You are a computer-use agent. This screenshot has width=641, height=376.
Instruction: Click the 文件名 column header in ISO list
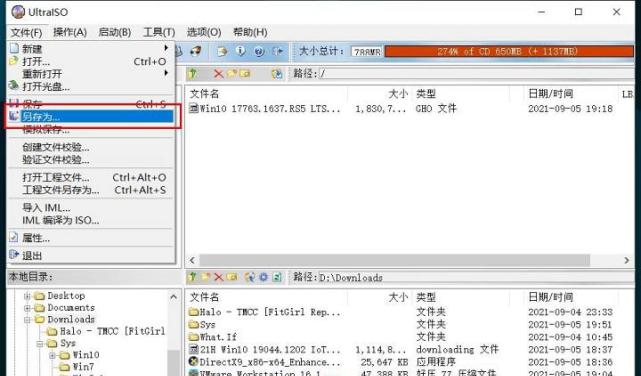click(x=204, y=94)
